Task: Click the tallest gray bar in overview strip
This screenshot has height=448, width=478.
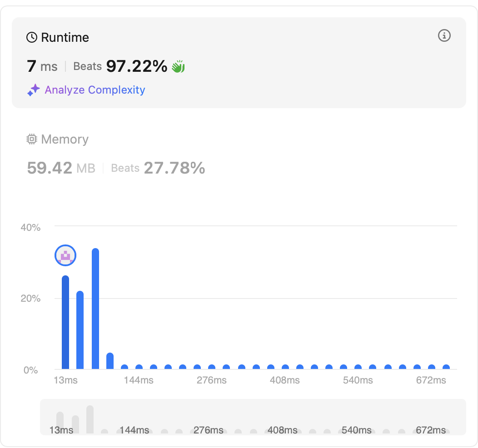Action: click(x=90, y=419)
